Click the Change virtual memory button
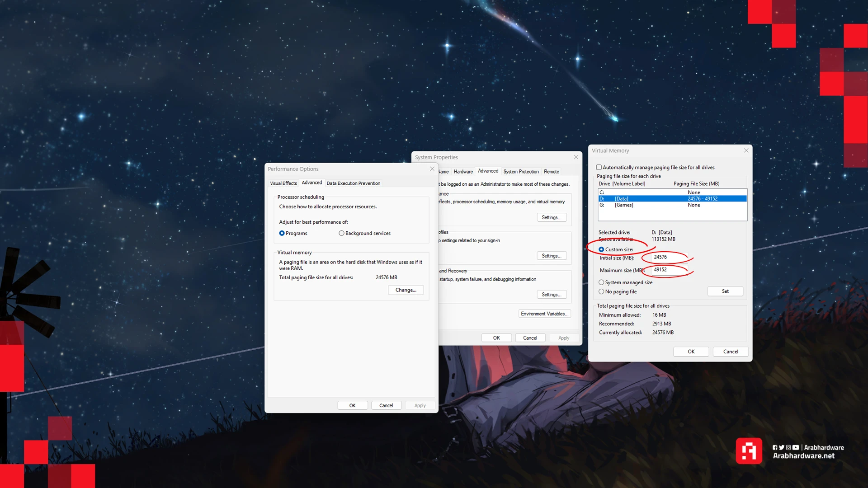This screenshot has height=488, width=868. coord(406,290)
